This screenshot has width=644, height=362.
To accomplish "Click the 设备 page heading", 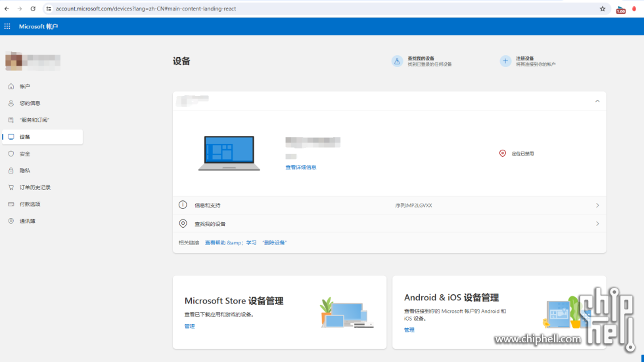I will (x=181, y=61).
